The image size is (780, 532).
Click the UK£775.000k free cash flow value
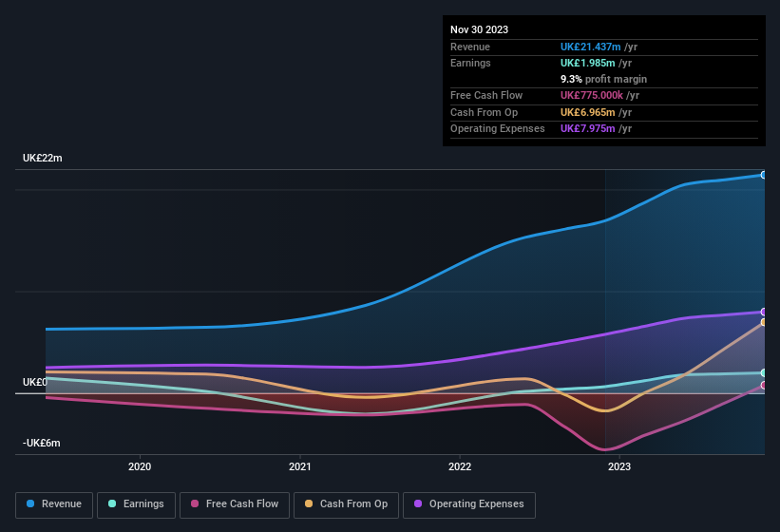[x=592, y=95]
